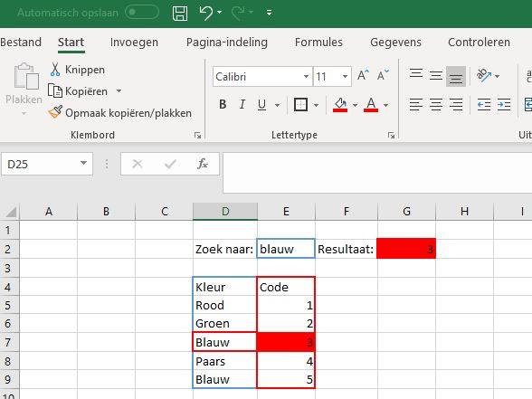Click the Opmaak kopiëren/plakken brush icon
Screen dimensions: 532x399
(x=55, y=112)
